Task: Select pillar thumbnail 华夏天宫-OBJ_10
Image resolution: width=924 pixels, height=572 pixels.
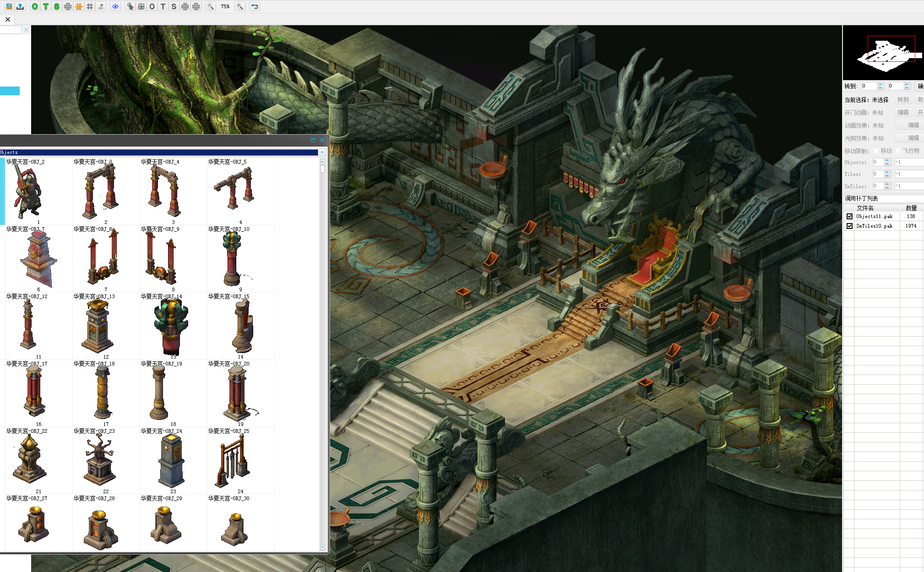Action: tap(240, 258)
